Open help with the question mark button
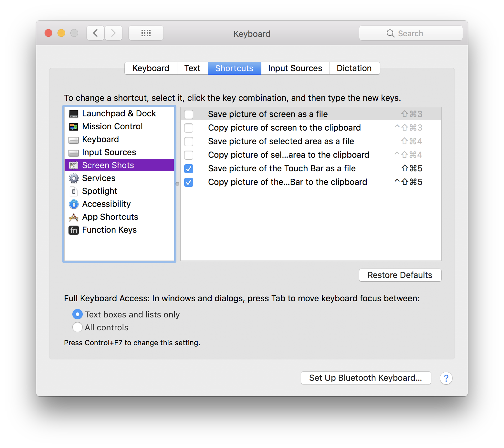Image resolution: width=504 pixels, height=448 pixels. [446, 378]
